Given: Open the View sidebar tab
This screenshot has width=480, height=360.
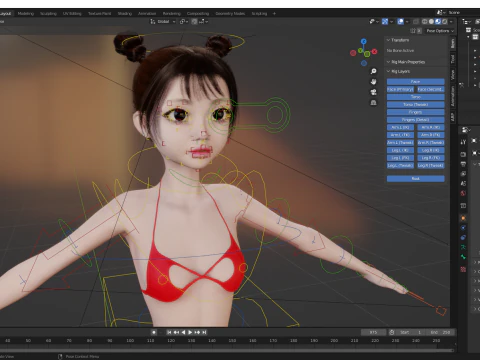Looking at the screenshot, I should (x=453, y=75).
